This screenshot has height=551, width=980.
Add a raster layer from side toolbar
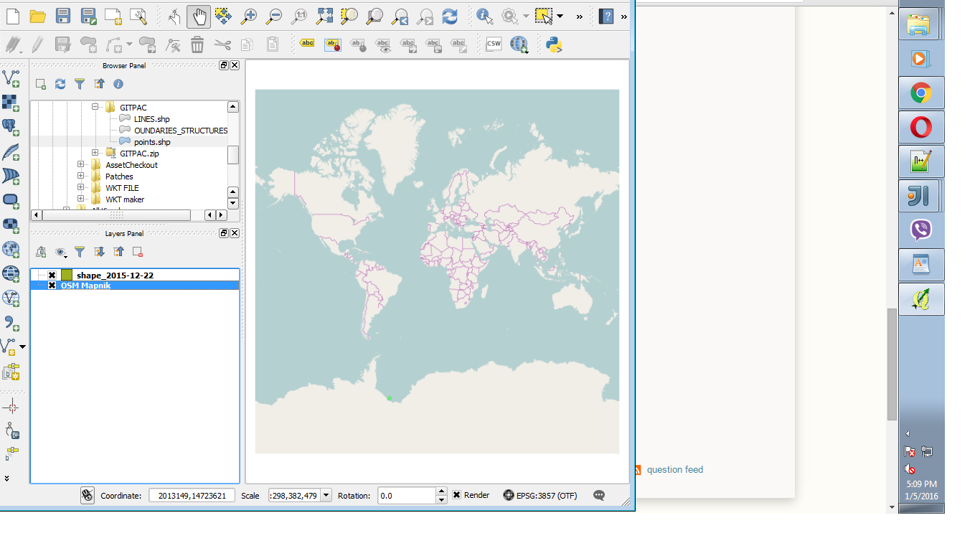coord(11,102)
